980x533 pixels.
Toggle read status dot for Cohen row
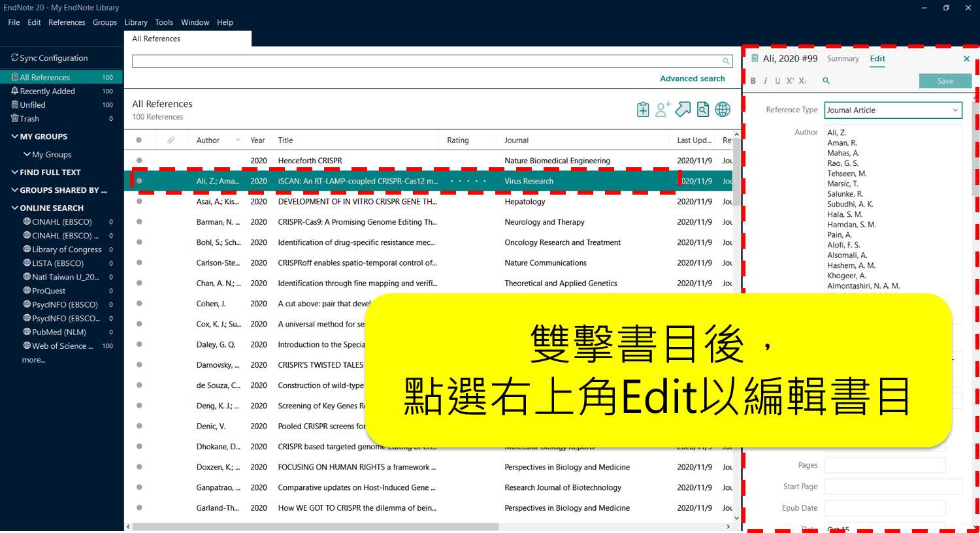click(x=139, y=304)
